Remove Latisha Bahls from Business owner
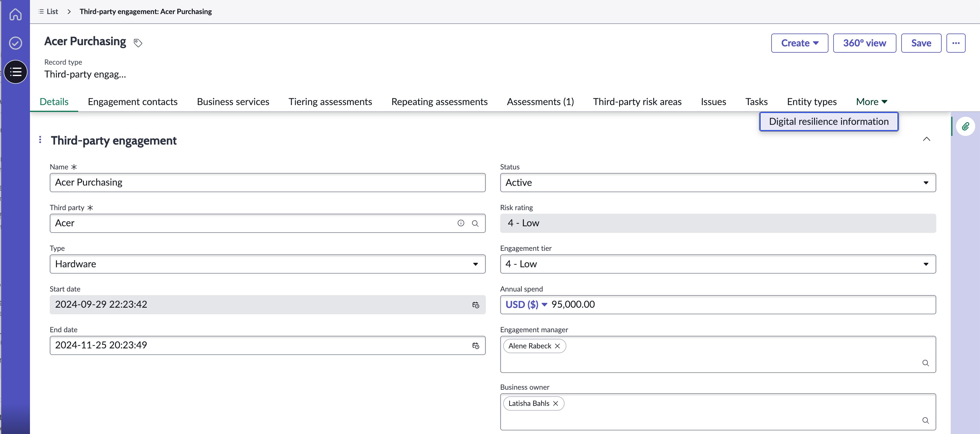Viewport: 980px width, 434px height. [555, 403]
